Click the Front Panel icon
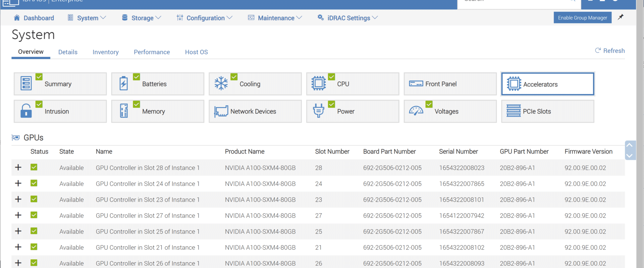Screen dimensions: 644x268 pos(416,83)
